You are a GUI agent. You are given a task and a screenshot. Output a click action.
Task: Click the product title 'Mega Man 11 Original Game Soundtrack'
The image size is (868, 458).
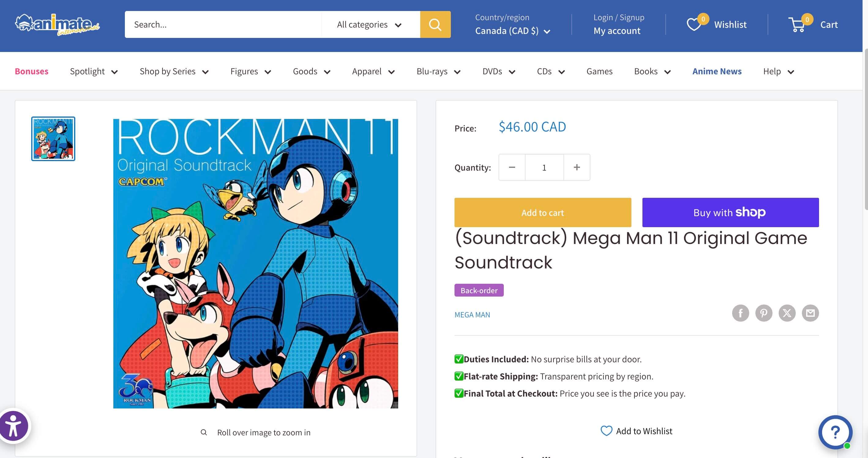click(631, 250)
